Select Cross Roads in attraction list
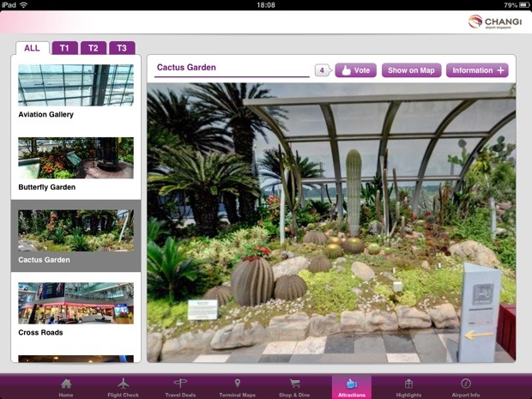This screenshot has height=399, width=532. [x=76, y=309]
